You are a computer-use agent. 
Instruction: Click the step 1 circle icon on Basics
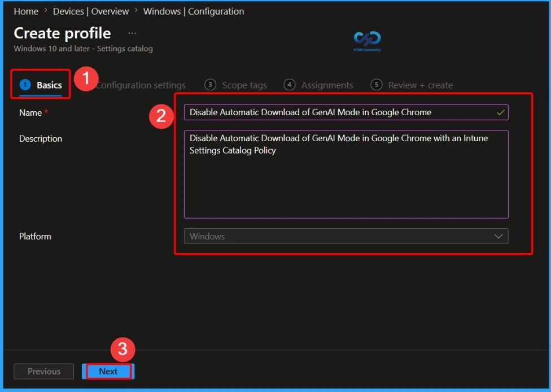coord(25,85)
